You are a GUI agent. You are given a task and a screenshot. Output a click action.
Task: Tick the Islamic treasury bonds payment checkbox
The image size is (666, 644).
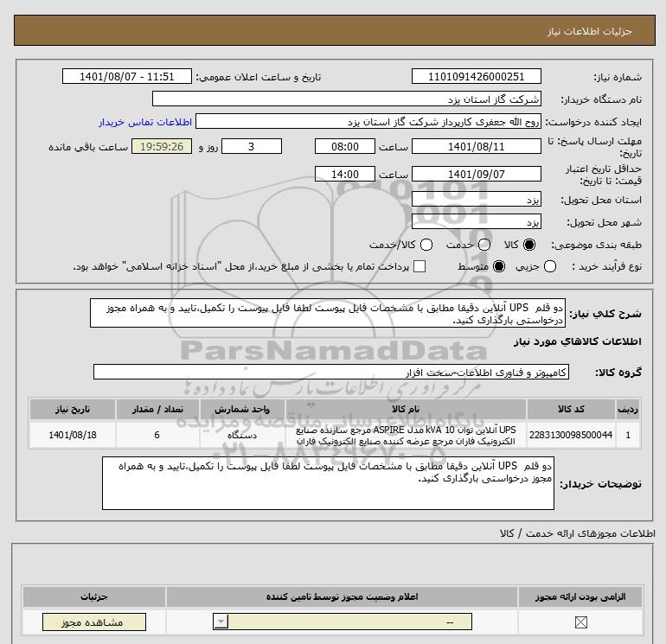tap(419, 266)
